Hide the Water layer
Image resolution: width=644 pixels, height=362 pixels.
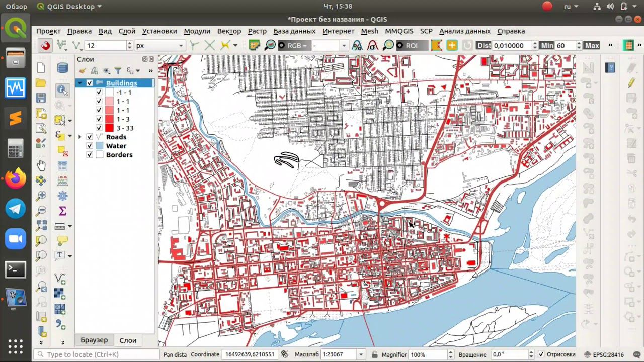pyautogui.click(x=90, y=146)
